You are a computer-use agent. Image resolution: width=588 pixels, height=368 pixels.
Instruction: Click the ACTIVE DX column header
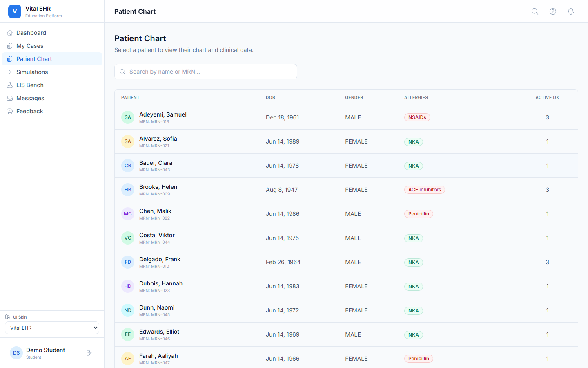547,97
